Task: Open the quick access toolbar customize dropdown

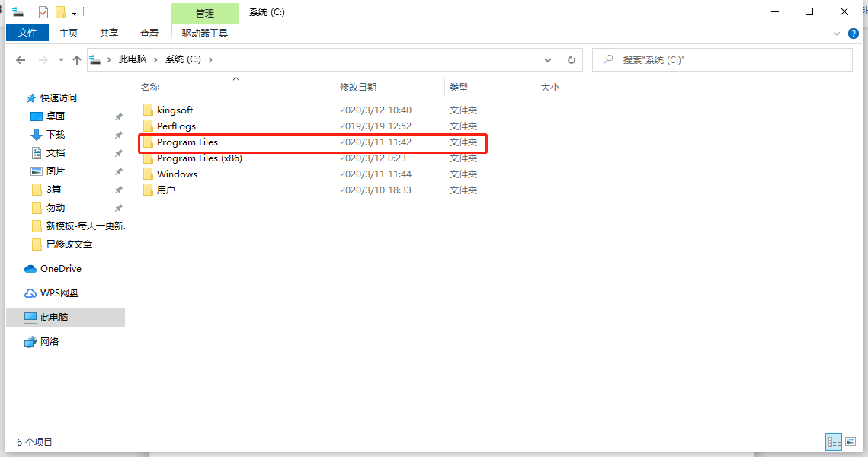Action: pyautogui.click(x=74, y=12)
